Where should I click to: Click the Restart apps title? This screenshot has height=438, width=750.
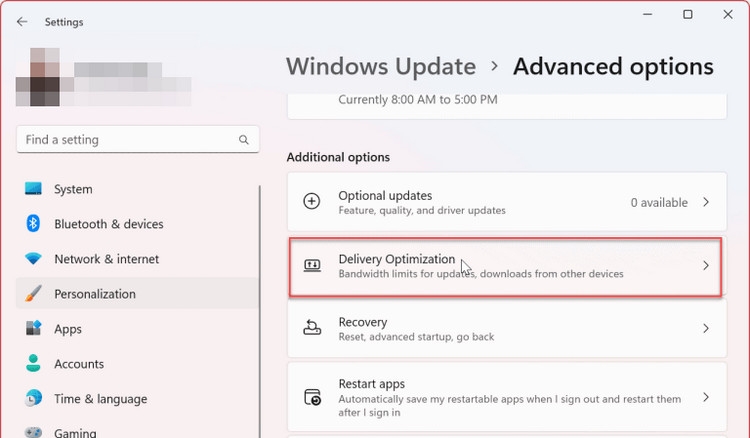point(371,384)
